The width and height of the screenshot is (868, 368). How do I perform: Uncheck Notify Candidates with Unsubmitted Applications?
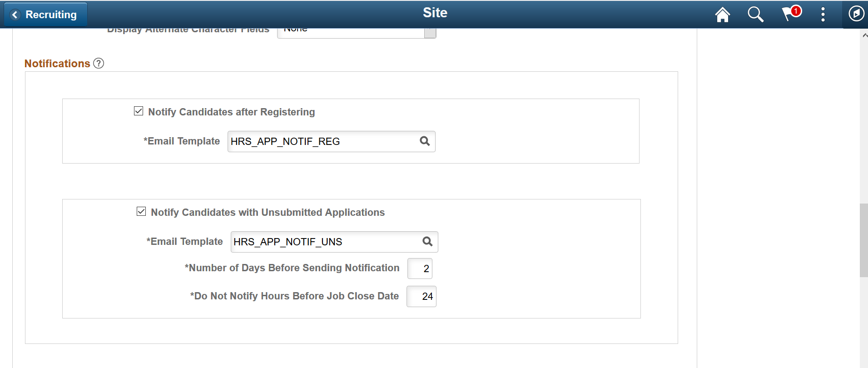coord(141,212)
